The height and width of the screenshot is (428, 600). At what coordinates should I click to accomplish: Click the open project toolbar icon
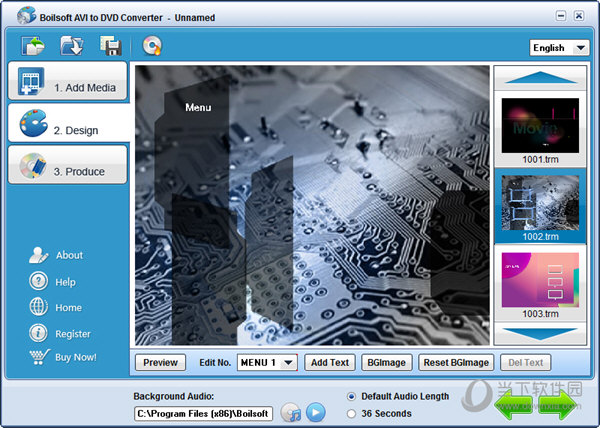coord(71,45)
